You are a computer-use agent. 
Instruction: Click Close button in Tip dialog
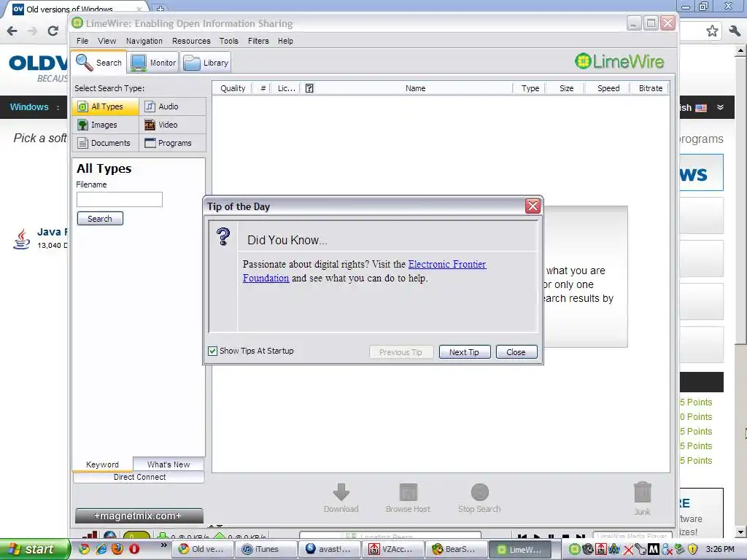516,352
